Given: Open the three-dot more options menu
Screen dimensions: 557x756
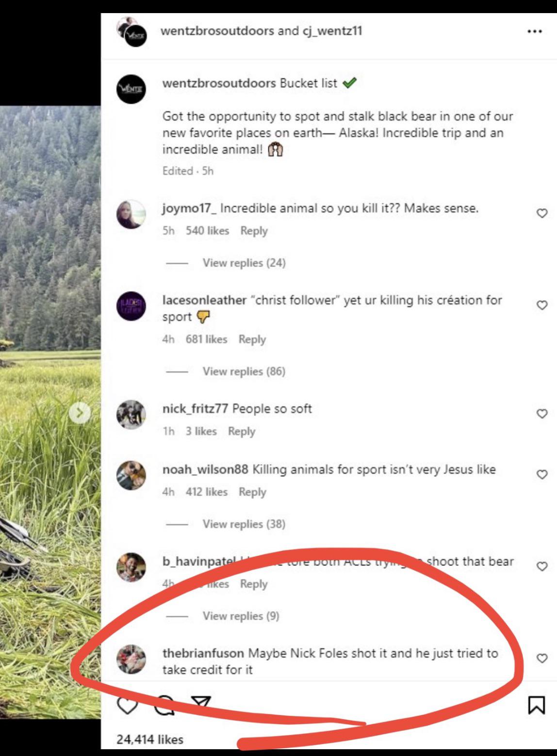Looking at the screenshot, I should [x=534, y=32].
